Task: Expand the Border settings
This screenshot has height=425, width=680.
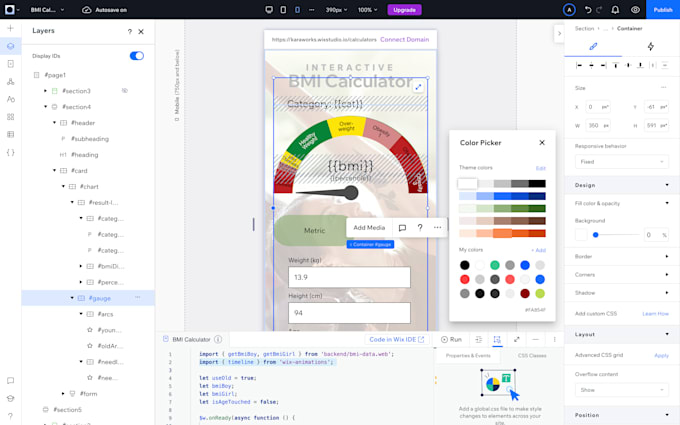Action: [x=667, y=256]
